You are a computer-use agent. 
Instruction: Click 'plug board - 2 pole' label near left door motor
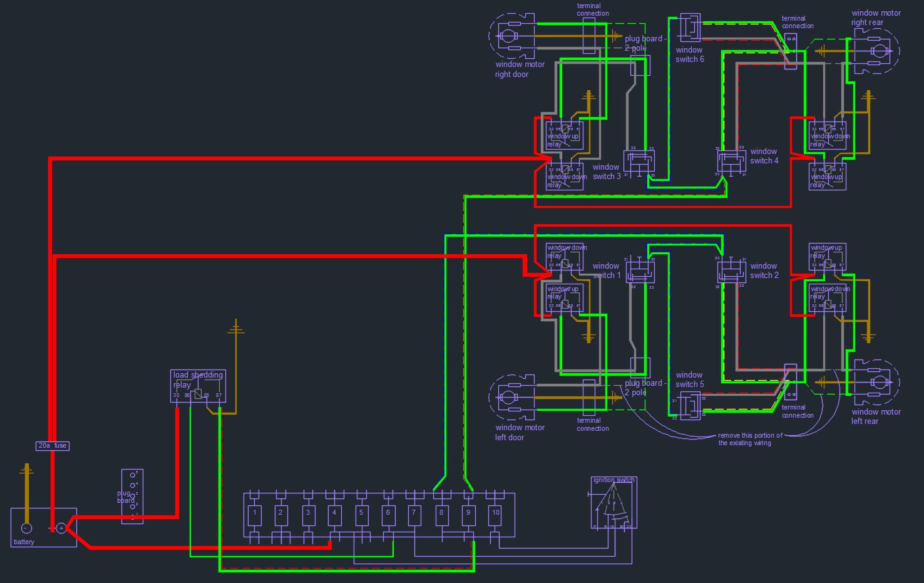click(x=645, y=388)
